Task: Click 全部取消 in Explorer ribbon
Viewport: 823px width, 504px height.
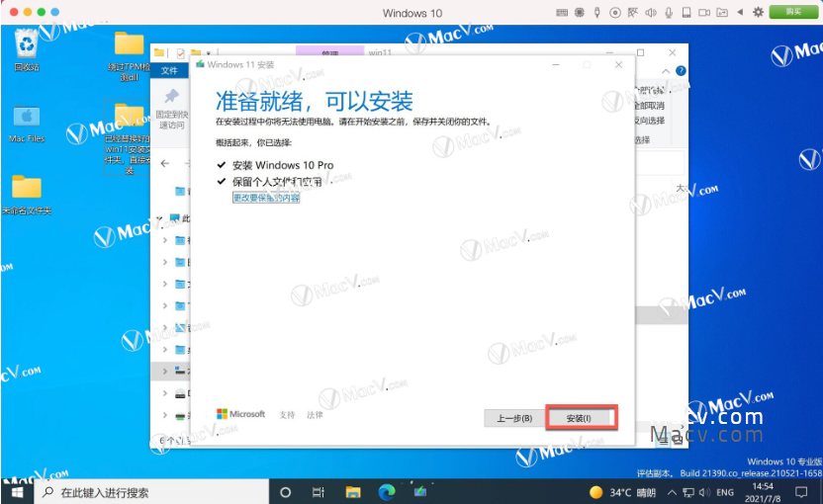Action: tap(650, 106)
